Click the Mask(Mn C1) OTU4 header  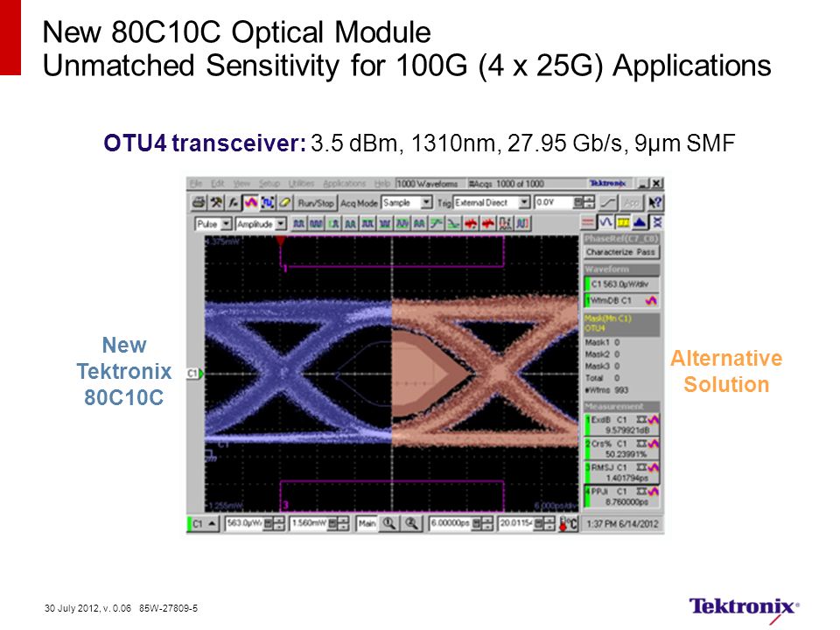[x=621, y=324]
